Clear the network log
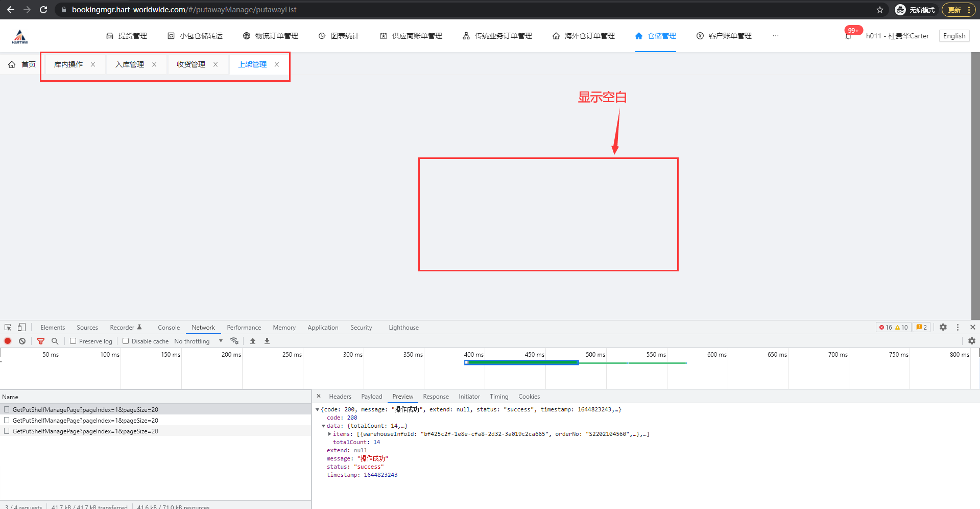The image size is (980, 509). tap(22, 341)
